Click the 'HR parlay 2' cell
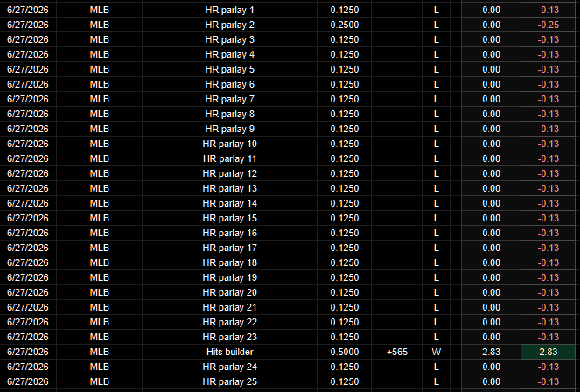The image size is (580, 392). tap(229, 24)
